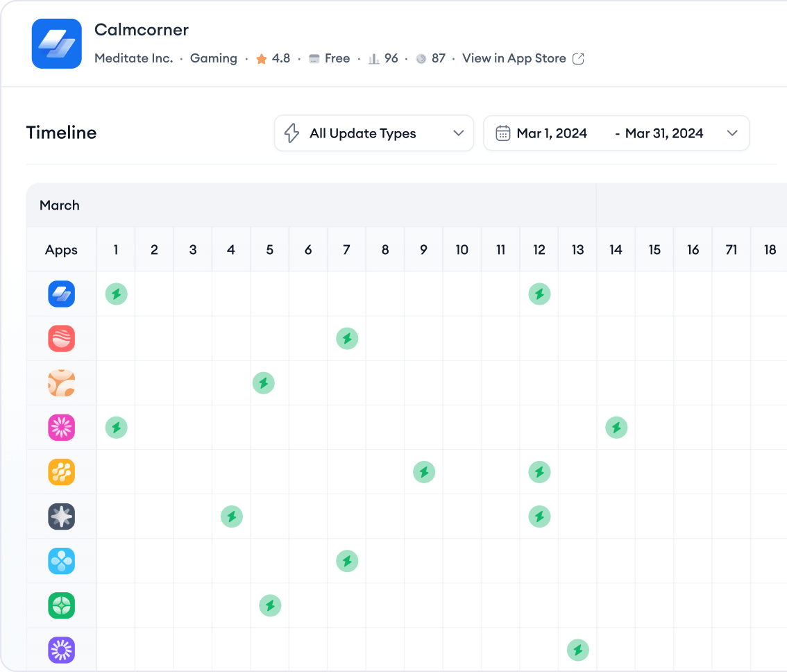Screen dimensions: 787x672
Task: Select the light blue clover app icon
Action: click(x=62, y=561)
